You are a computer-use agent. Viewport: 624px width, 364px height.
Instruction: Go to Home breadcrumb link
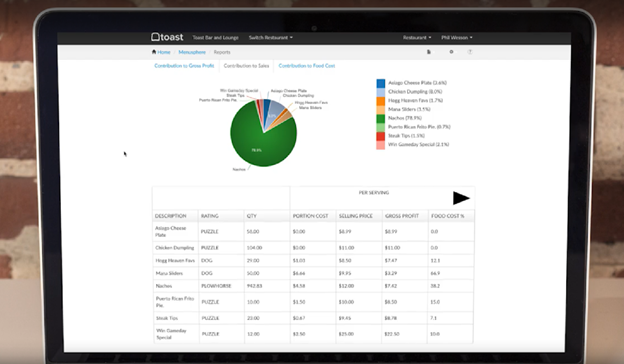(164, 52)
